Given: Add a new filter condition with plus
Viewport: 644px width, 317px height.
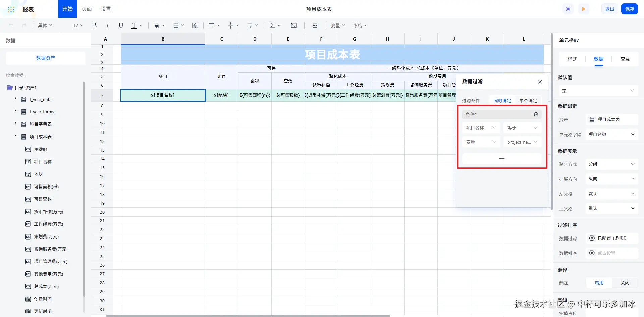Looking at the screenshot, I should tap(502, 159).
